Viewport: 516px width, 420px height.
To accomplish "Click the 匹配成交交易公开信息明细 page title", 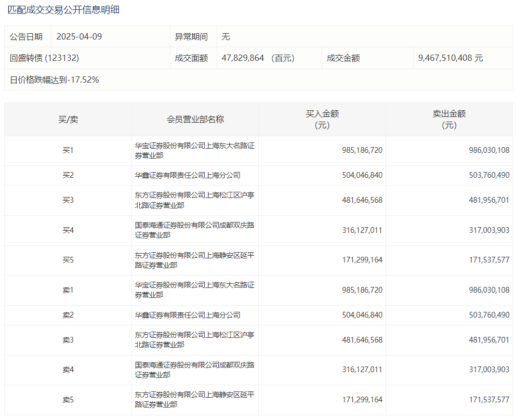I will (63, 10).
